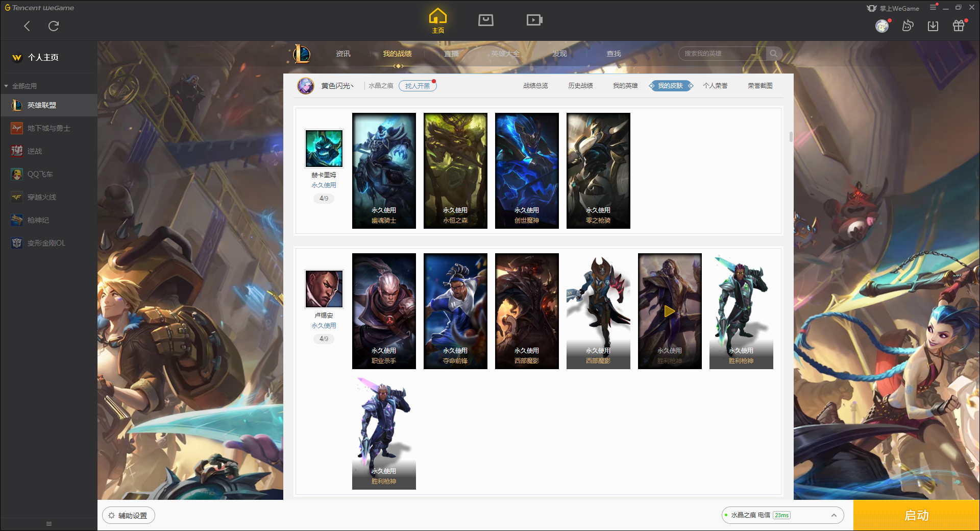Switch to 历史战绩 sub-tab
980x531 pixels.
click(x=580, y=86)
